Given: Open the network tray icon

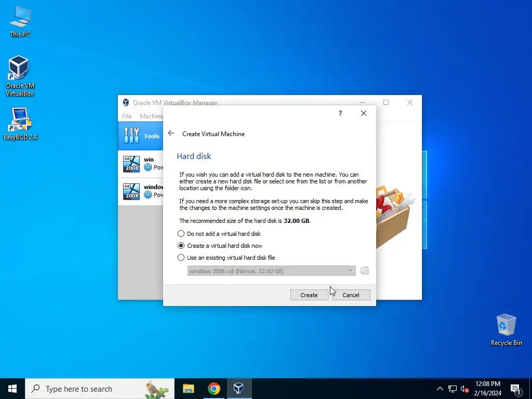Looking at the screenshot, I should (453, 389).
